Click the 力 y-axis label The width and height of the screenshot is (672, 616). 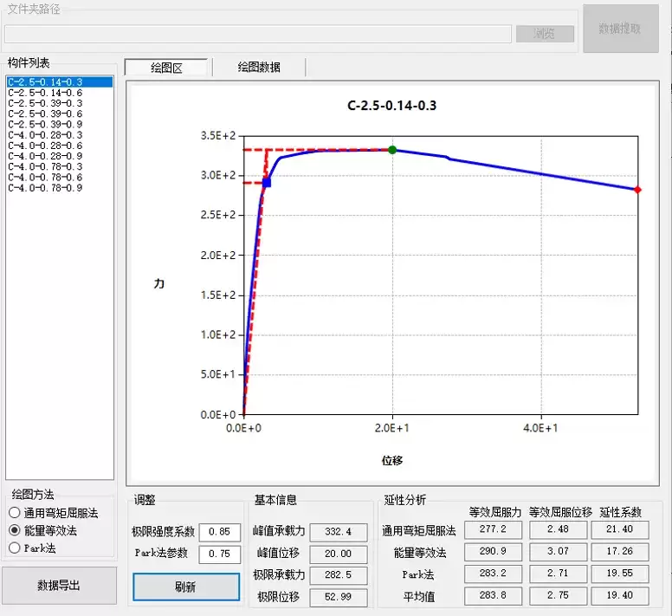coord(159,284)
